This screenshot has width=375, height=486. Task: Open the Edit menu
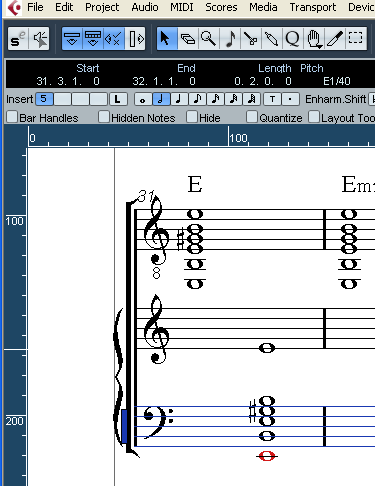(x=64, y=7)
